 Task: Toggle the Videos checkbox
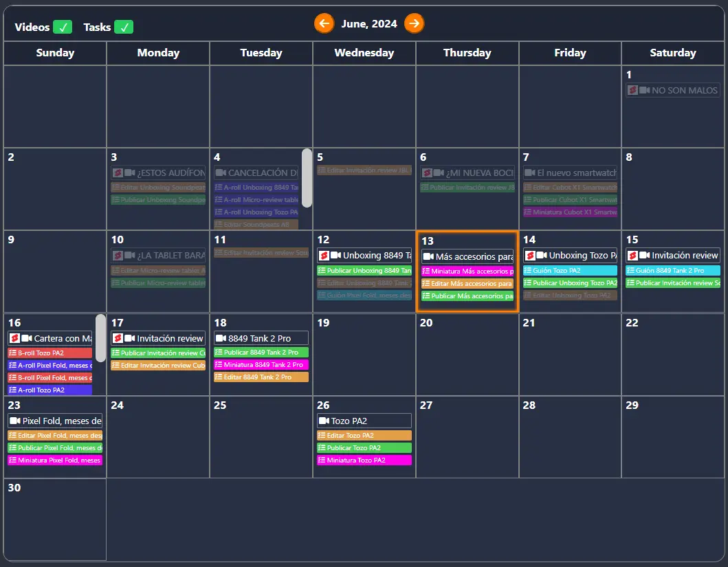pos(62,27)
